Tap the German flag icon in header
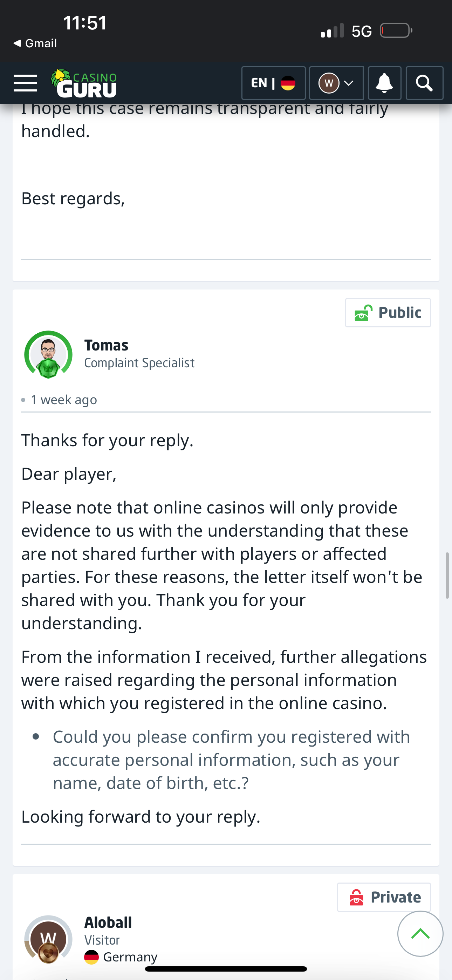This screenshot has width=452, height=980. pyautogui.click(x=288, y=83)
